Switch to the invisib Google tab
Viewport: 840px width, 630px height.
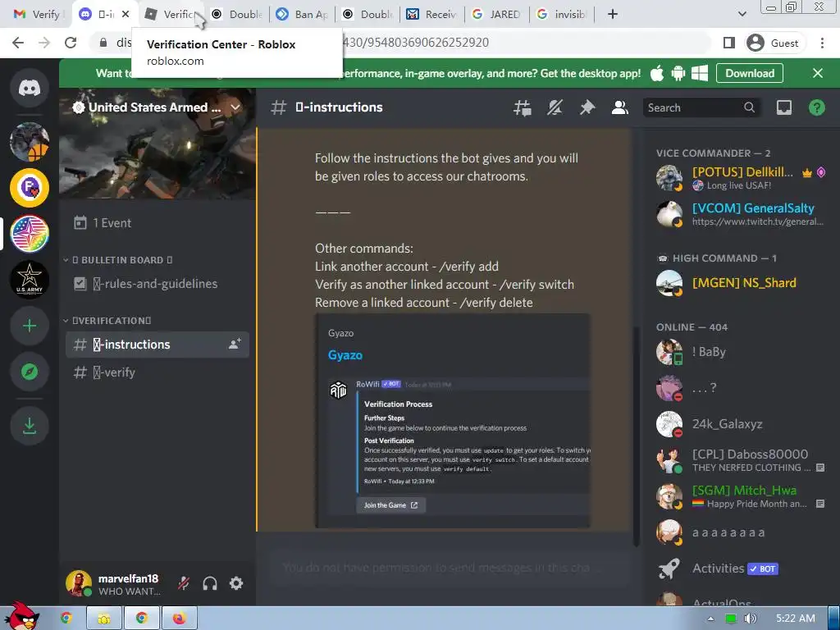pyautogui.click(x=563, y=15)
